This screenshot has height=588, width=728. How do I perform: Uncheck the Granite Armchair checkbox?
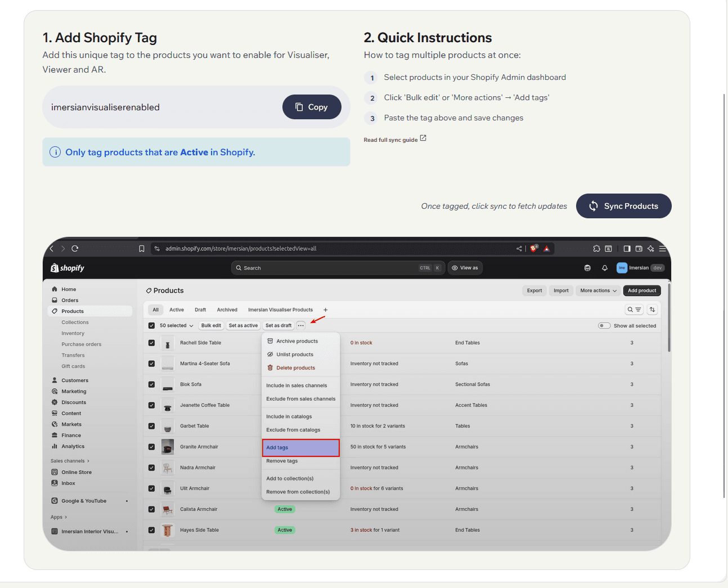(151, 447)
